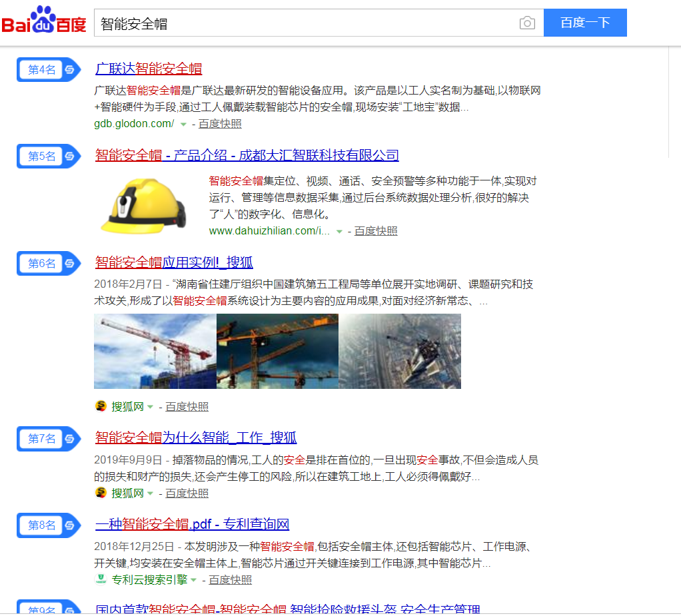Click the yellow safety helmet thumbnail
The height and width of the screenshot is (616, 681).
tap(143, 206)
